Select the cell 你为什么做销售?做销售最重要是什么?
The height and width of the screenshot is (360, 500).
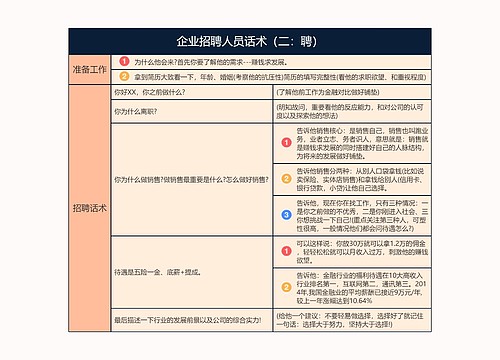[x=192, y=180]
